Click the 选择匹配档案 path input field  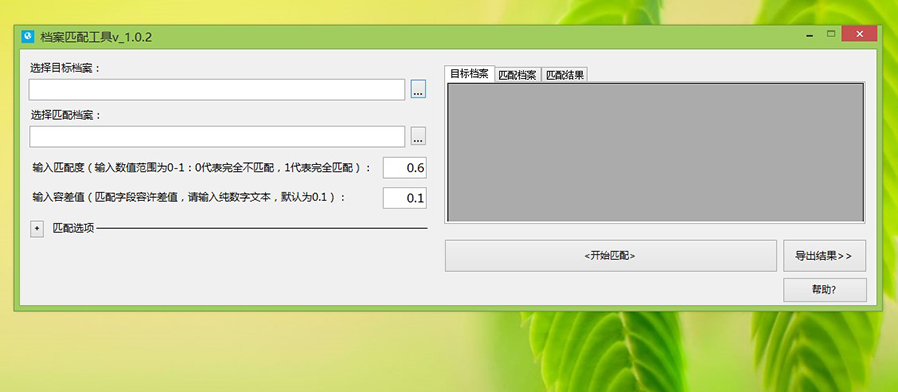tap(217, 136)
